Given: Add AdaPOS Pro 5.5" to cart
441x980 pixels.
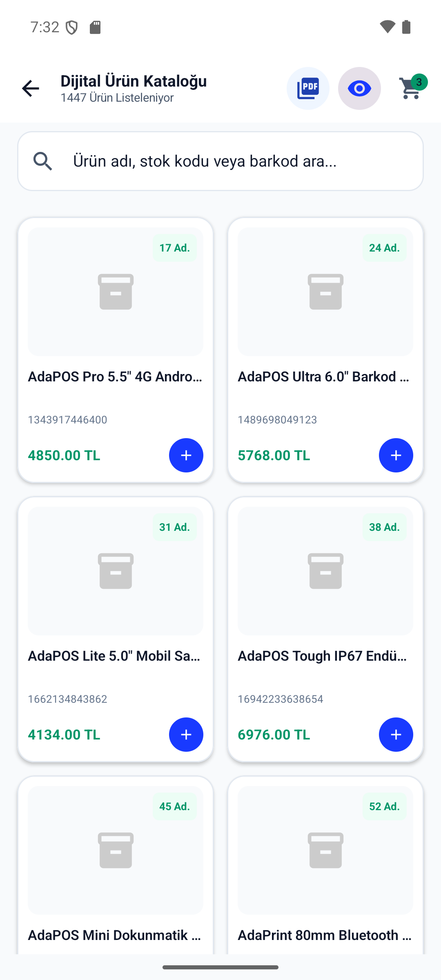Looking at the screenshot, I should (186, 455).
